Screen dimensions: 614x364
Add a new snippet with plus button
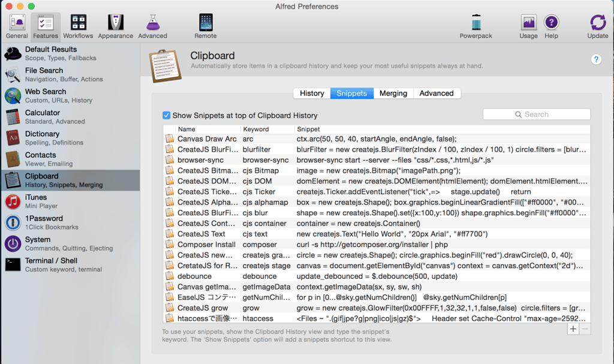coord(573,329)
